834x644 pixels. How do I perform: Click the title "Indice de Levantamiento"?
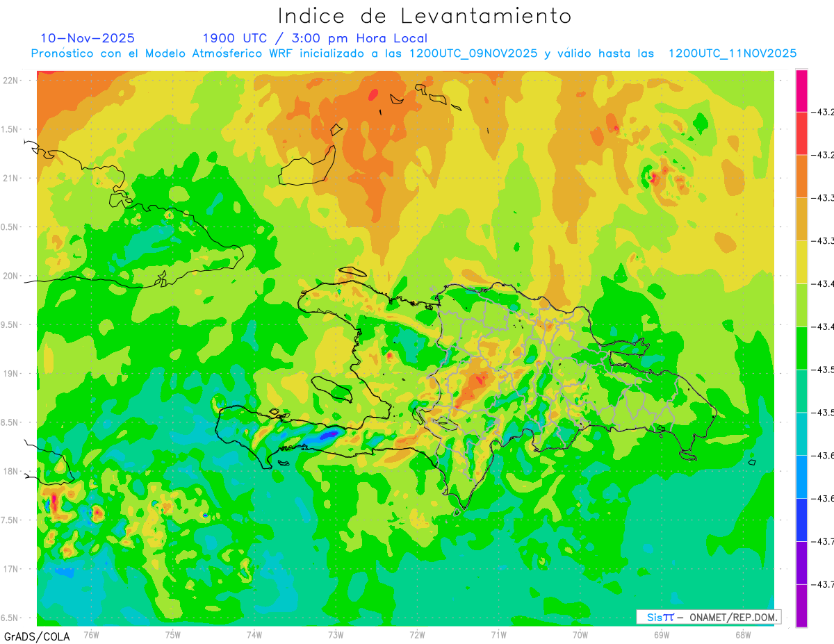(x=425, y=16)
